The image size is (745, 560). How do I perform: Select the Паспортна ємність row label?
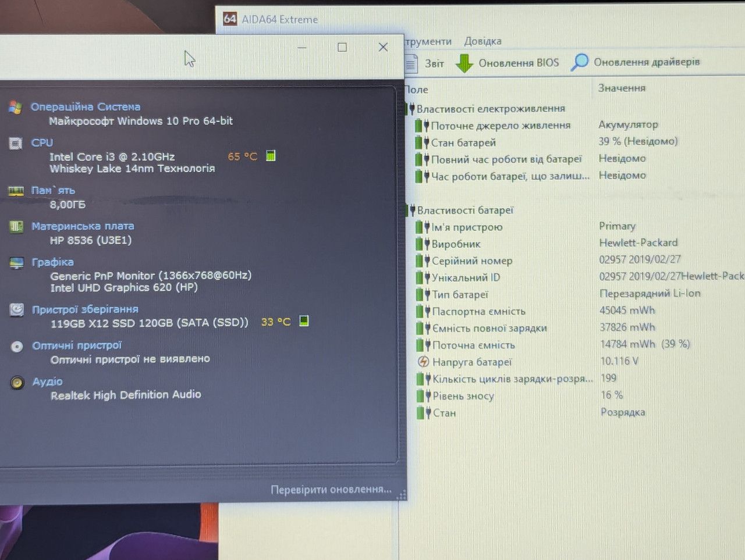point(478,311)
